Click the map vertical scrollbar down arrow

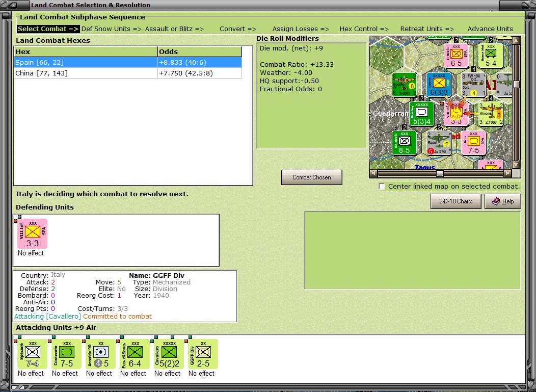click(516, 165)
